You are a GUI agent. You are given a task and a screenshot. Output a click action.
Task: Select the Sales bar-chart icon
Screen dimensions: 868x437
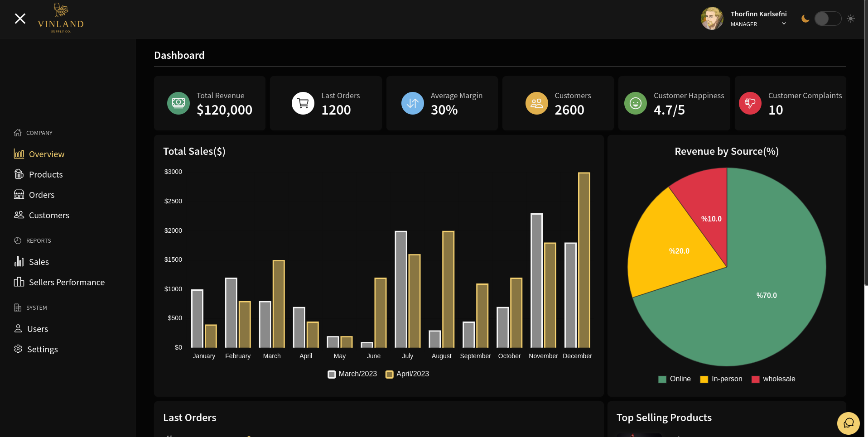pos(19,262)
